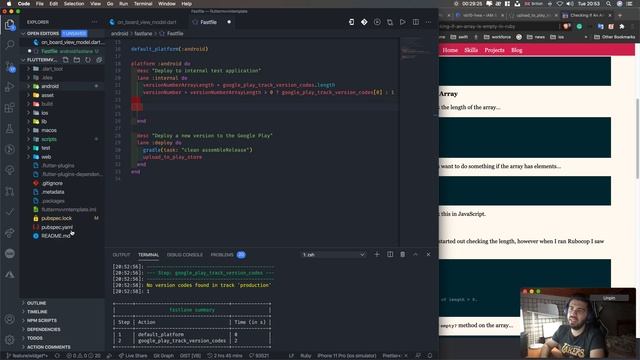Open Manage gear in activity bar
Image resolution: width=640 pixels, height=360 pixels.
(10, 339)
